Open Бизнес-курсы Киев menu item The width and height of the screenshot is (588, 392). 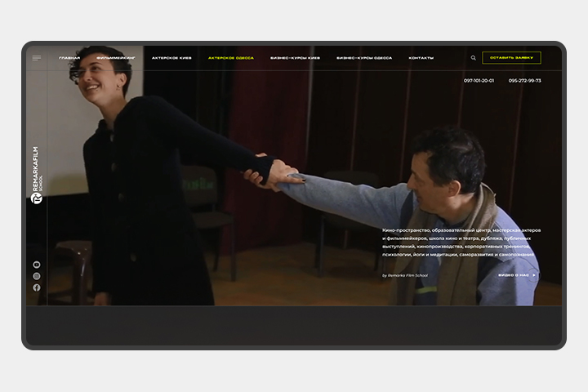[x=295, y=58]
